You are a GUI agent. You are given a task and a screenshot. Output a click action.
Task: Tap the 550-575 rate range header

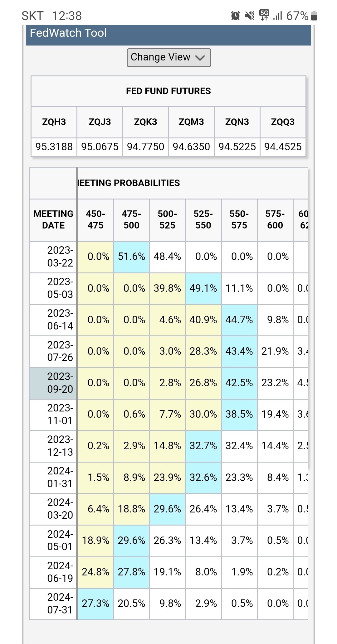238,219
